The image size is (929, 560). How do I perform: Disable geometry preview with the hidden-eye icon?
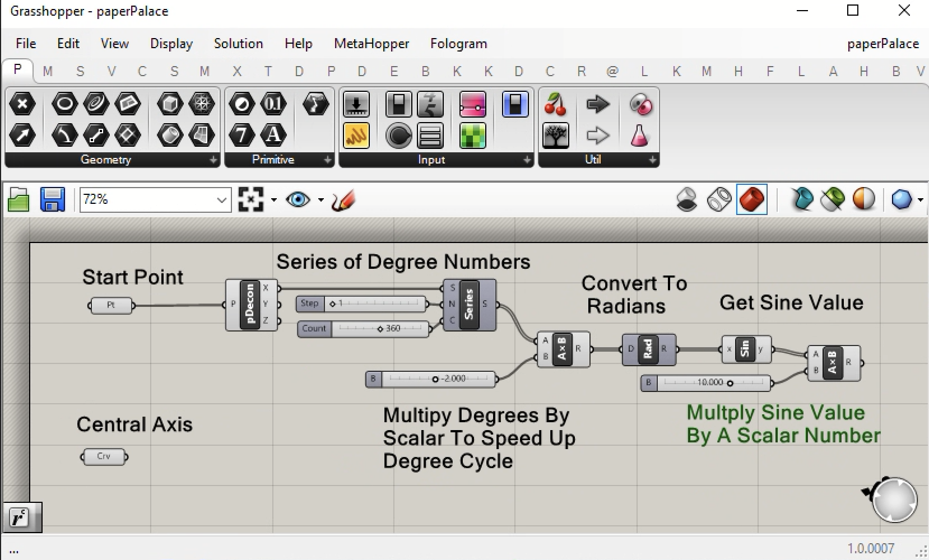pyautogui.click(x=687, y=199)
